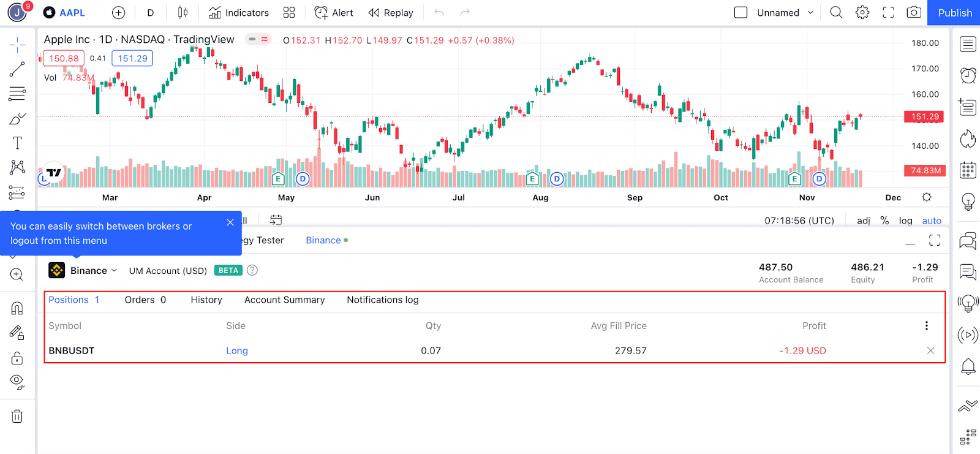The image size is (980, 454).
Task: Open DOM panel icon
Action: [x=968, y=436]
